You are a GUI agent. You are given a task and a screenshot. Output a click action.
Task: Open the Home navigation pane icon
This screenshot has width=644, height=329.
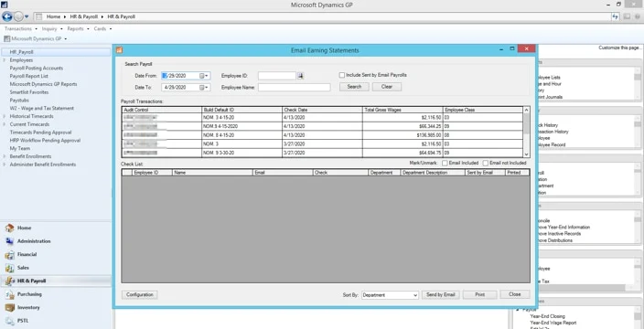[x=10, y=228]
